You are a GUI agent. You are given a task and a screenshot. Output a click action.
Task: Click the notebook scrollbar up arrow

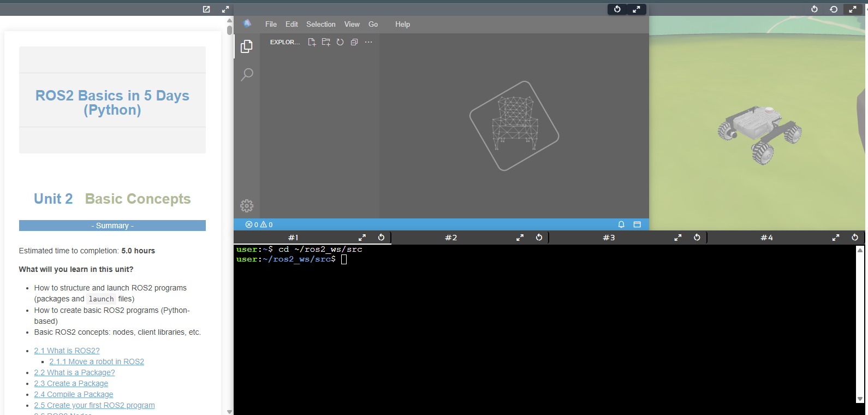point(229,20)
